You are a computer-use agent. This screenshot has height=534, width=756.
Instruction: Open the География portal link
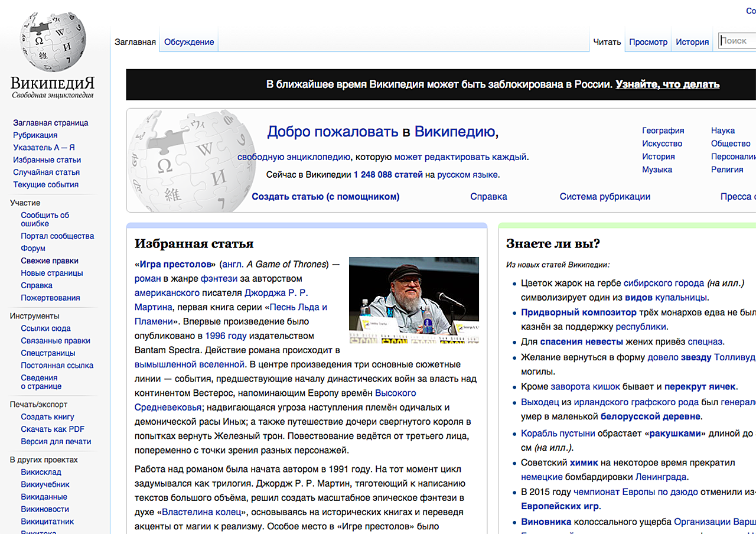tap(663, 131)
